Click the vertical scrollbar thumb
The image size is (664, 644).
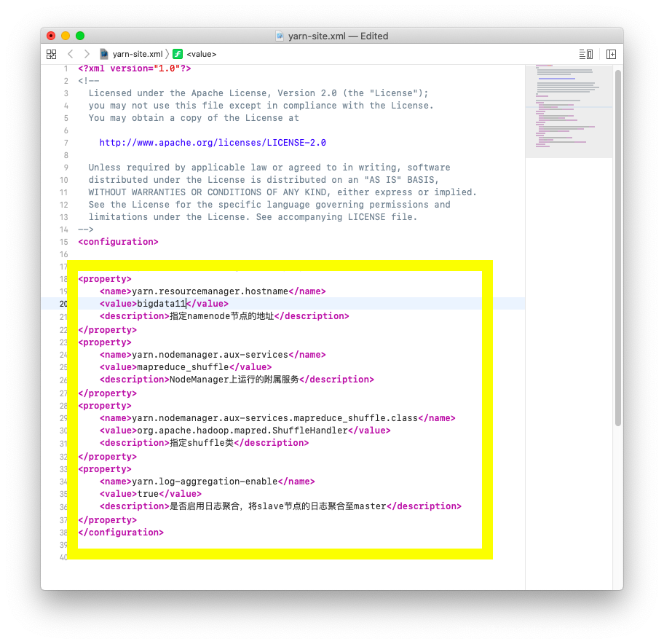click(x=618, y=248)
